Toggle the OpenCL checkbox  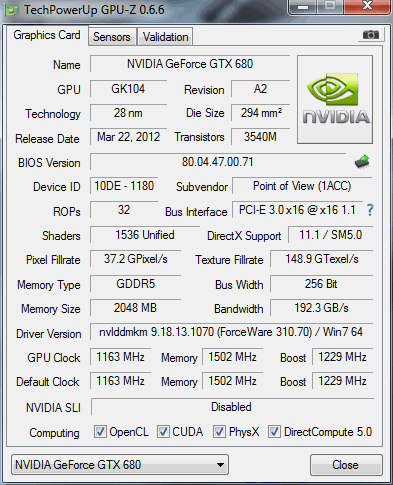coord(100,432)
